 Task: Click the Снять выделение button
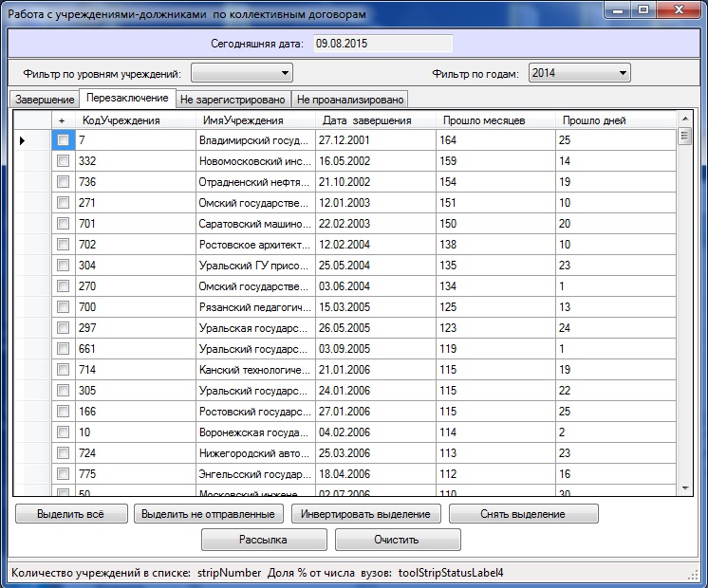tap(523, 514)
